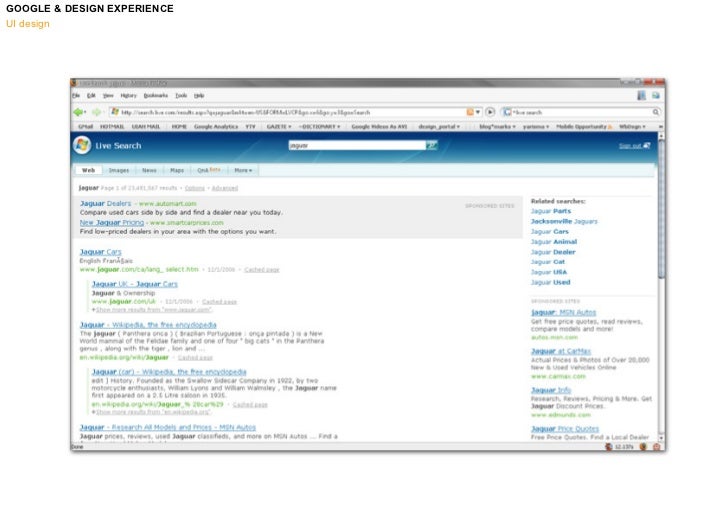Open the address bar history dropdown arrow
Screen dimensions: 728x515
478,112
